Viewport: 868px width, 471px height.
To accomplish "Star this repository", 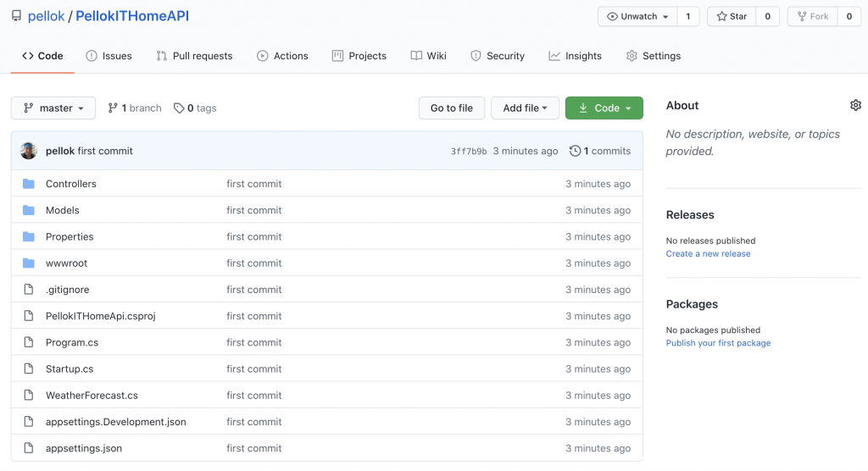I will tap(732, 16).
